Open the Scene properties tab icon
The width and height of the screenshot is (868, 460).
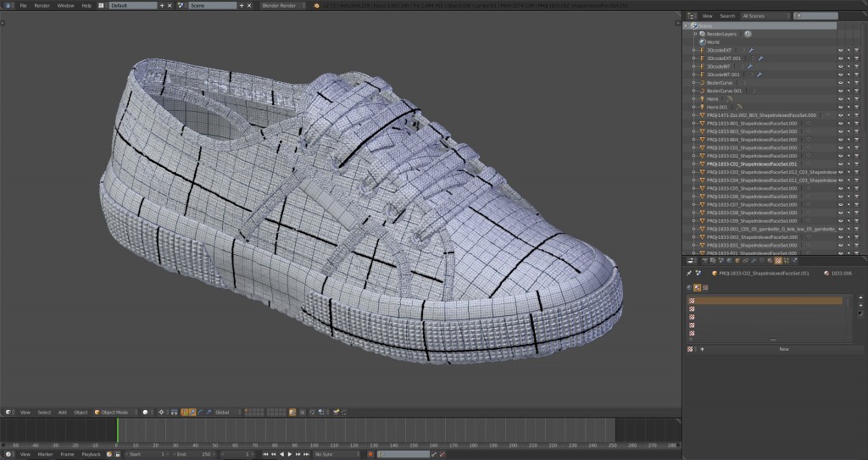pyautogui.click(x=721, y=260)
